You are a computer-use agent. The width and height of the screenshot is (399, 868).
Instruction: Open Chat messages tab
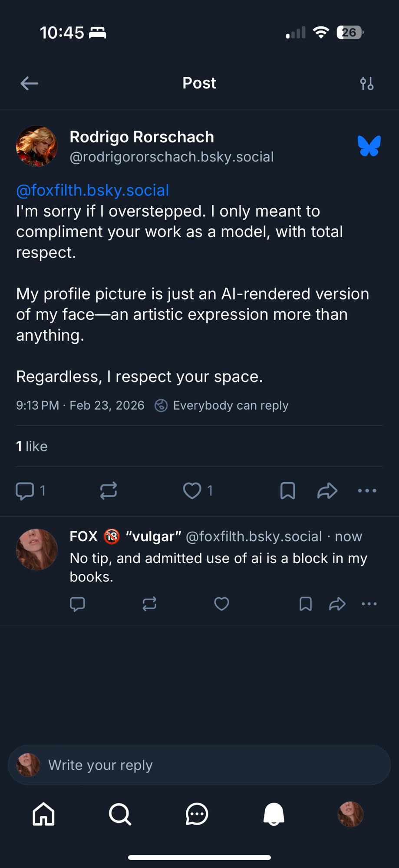coord(197,814)
